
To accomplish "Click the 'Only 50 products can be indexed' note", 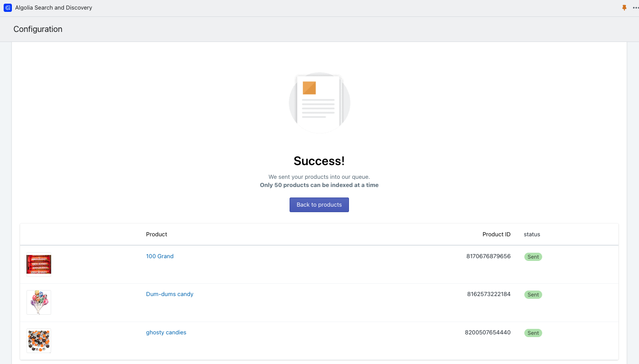I will coord(319,185).
